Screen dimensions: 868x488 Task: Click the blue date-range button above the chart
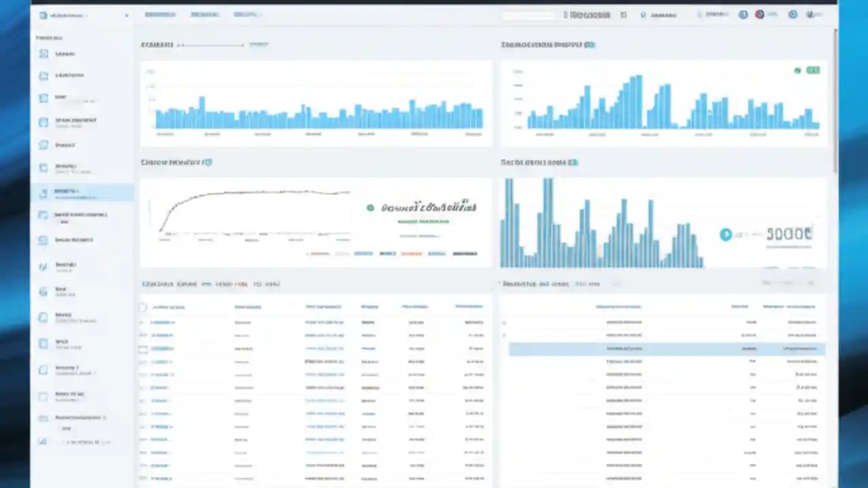point(258,44)
